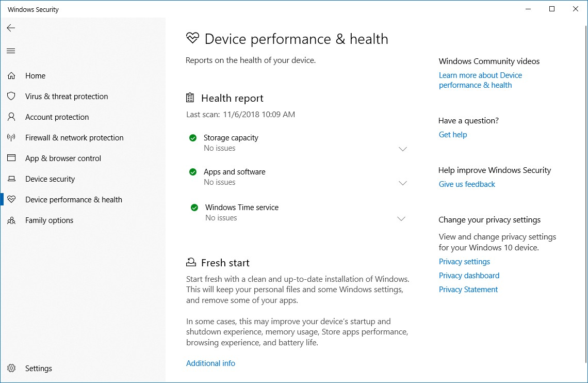Open Settings at sidebar bottom
The height and width of the screenshot is (383, 588).
click(38, 369)
